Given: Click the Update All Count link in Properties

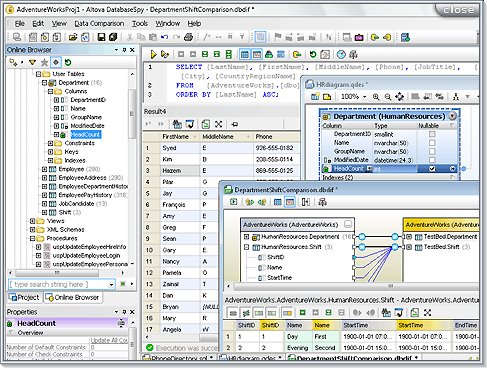Looking at the screenshot, I should pos(109,340).
